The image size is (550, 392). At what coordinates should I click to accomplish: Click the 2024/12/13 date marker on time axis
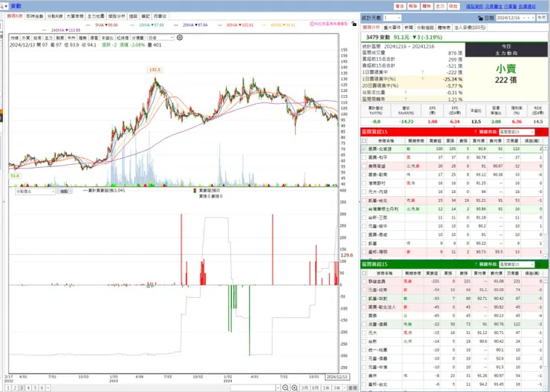coord(337,377)
